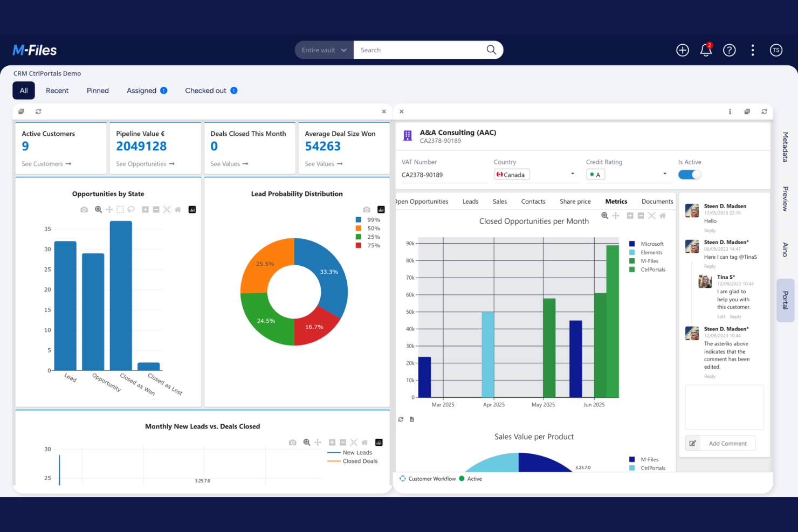Reset axes on Opportunities by State chart
798x532 pixels.
[177, 210]
